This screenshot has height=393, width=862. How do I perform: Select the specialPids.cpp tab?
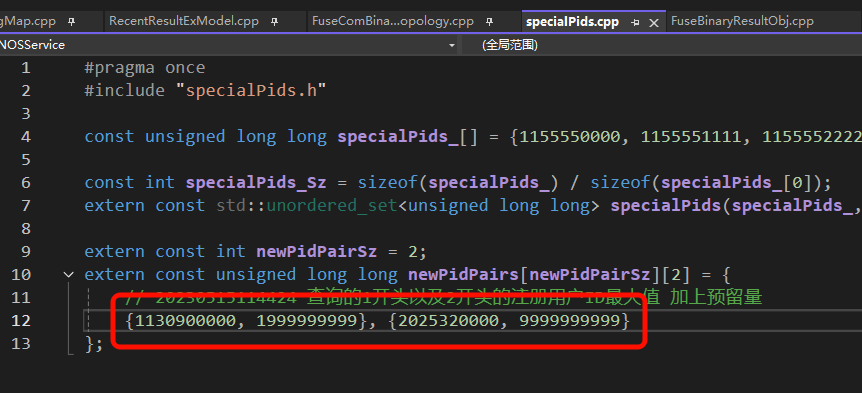[x=572, y=22]
